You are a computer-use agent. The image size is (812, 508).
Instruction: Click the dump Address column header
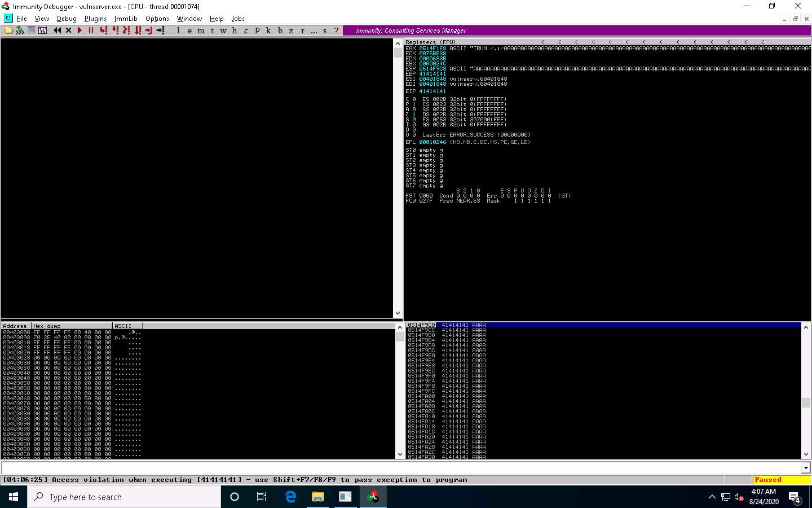point(16,326)
